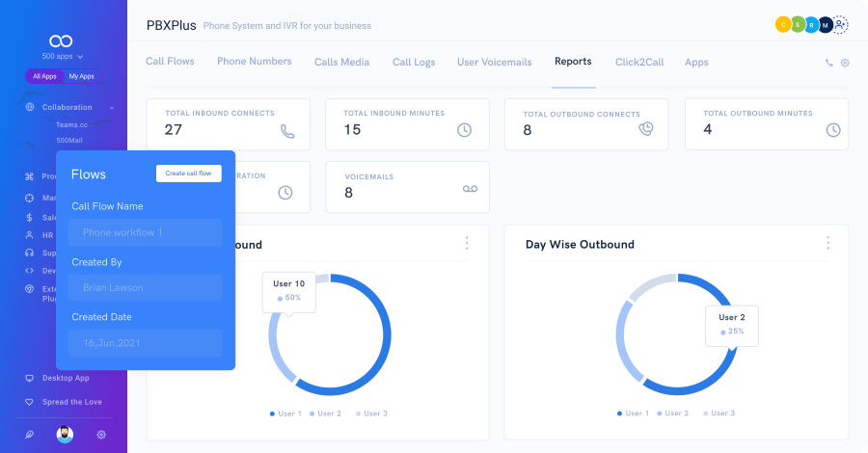Open PBXPlus settings gear near tabs
Viewport: 868px width, 453px height.
click(845, 63)
